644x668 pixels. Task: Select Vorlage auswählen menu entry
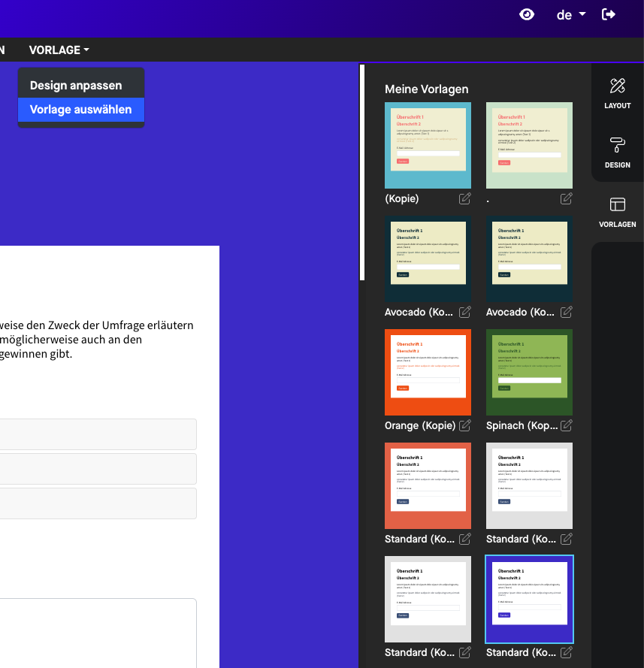point(80,110)
